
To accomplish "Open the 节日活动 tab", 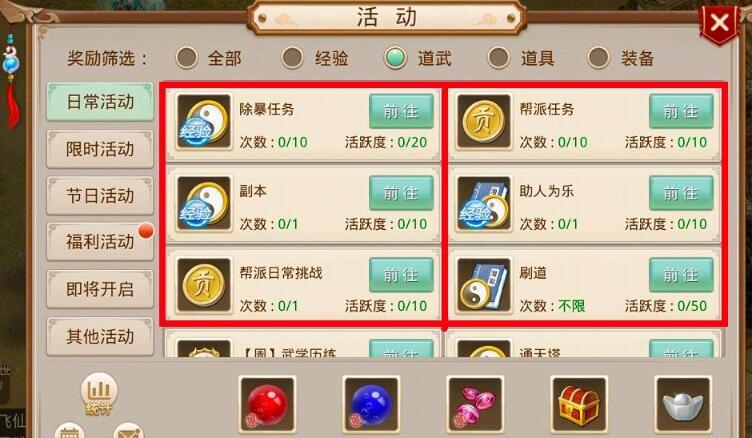I will point(100,195).
